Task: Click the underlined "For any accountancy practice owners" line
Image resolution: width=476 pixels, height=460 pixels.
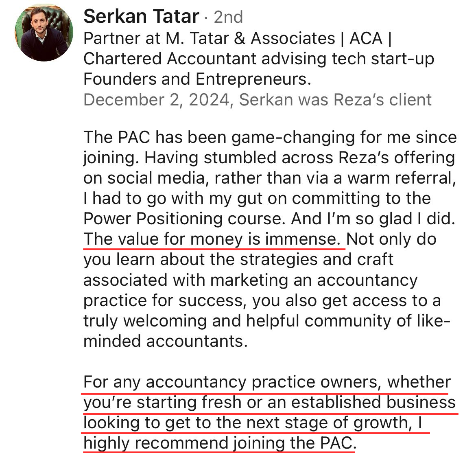Action: click(x=266, y=382)
